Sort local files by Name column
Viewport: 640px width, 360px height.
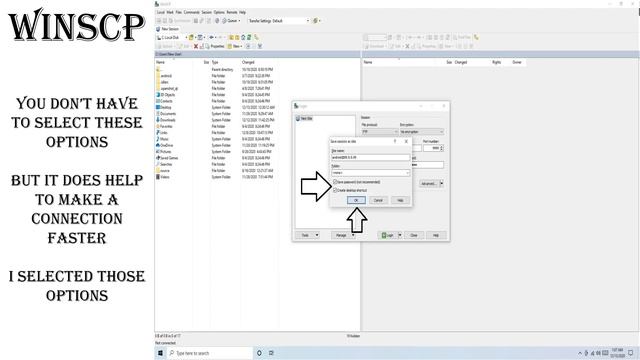click(160, 62)
